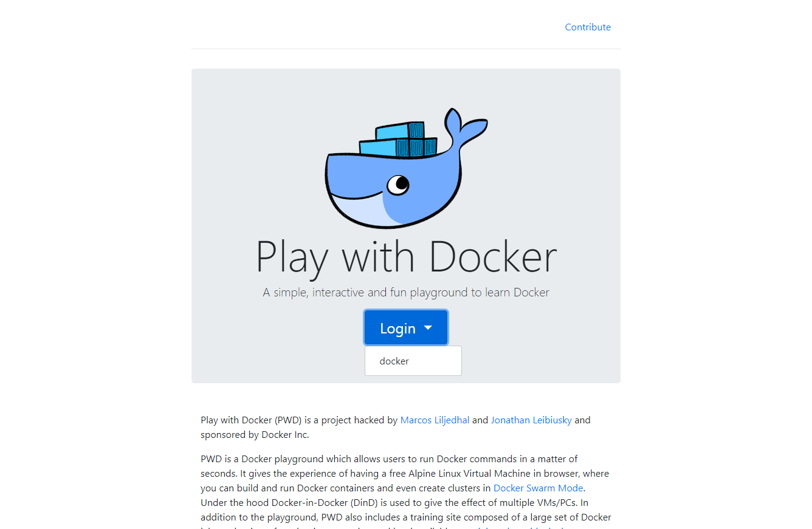
Task: Click the top shipping container on the whale
Action: click(x=399, y=131)
